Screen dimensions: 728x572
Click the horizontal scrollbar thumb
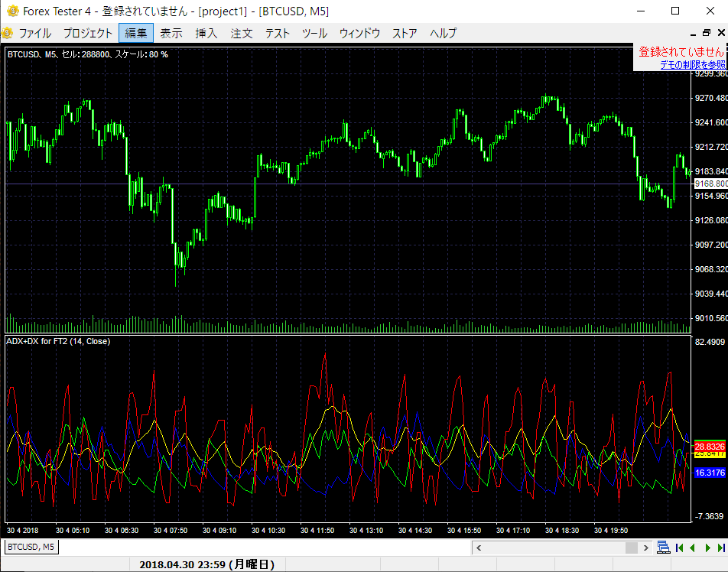tap(632, 548)
